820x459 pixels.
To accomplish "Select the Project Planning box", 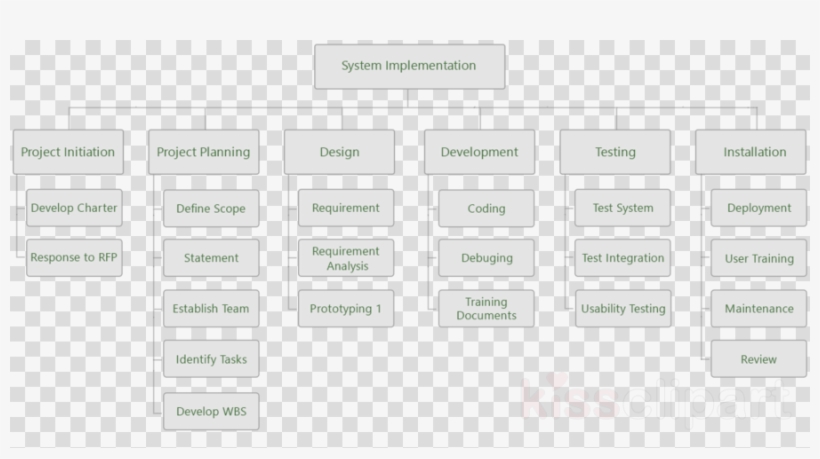I will (x=203, y=152).
